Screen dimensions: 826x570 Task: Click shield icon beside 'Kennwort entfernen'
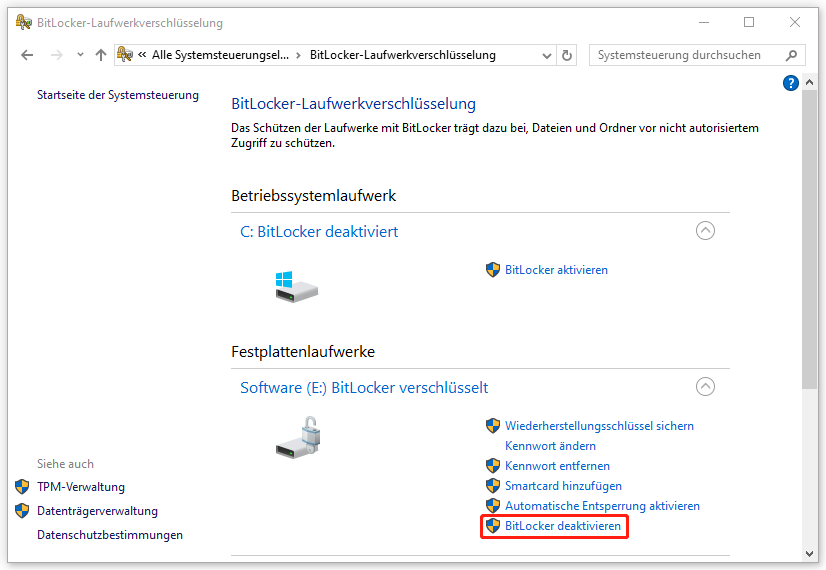(x=493, y=466)
